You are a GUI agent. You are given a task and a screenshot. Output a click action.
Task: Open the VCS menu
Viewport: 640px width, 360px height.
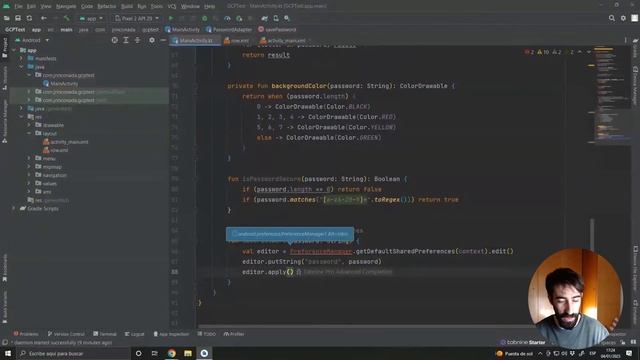172,7
